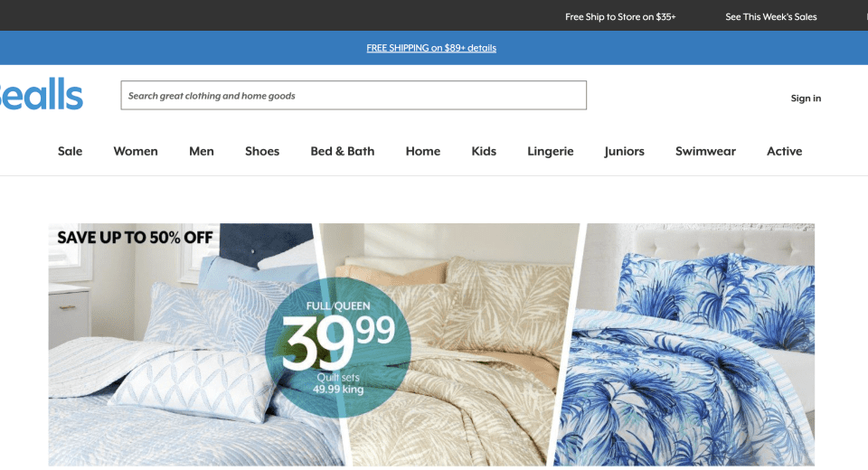The image size is (868, 470).
Task: Click the 39.99 quilt sets teal badge
Action: tap(337, 347)
